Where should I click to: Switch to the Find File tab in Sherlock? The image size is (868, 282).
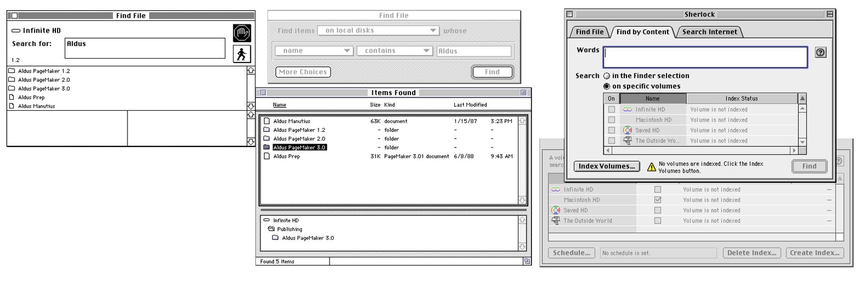pos(590,32)
